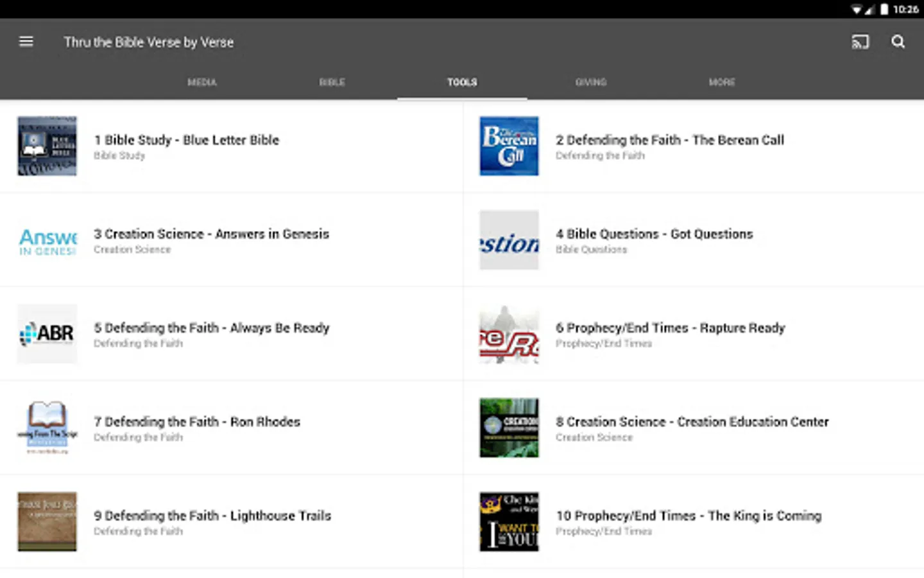Open the Blue Letter Bible thumbnail
This screenshot has width=924, height=578.
tap(47, 146)
